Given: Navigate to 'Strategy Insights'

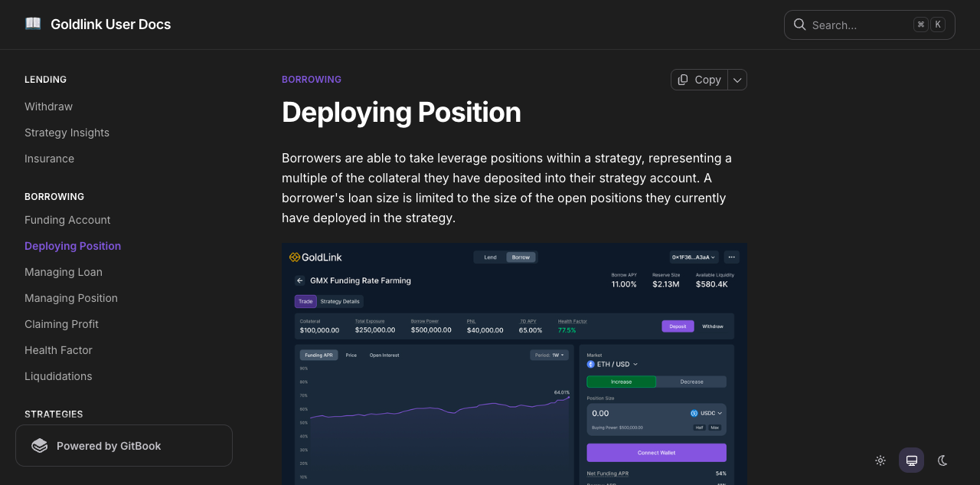Looking at the screenshot, I should [67, 133].
